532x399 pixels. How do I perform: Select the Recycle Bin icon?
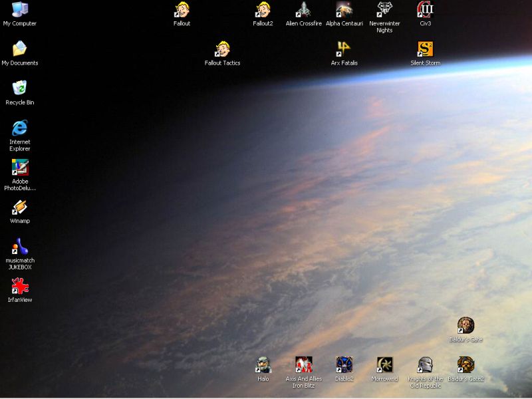20,88
